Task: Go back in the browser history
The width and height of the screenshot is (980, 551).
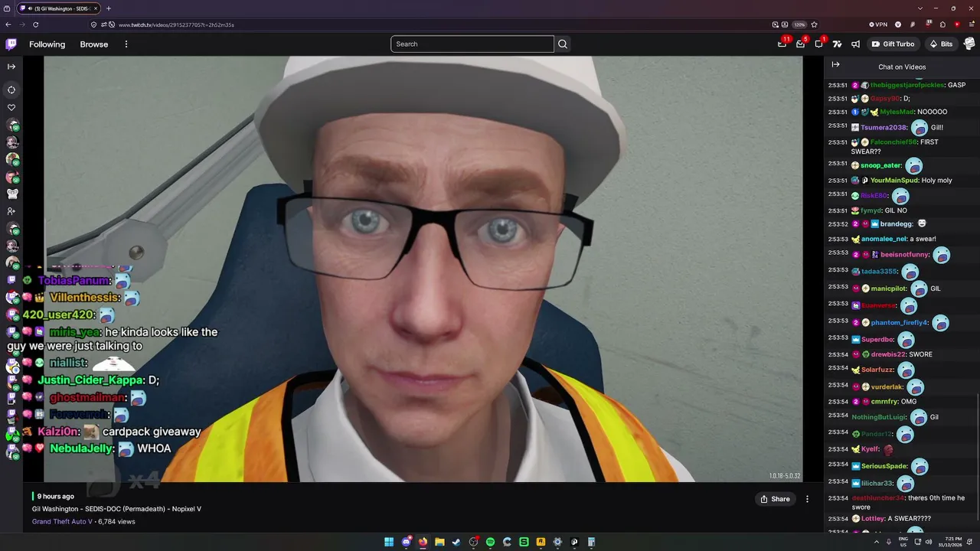Action: tap(9, 24)
